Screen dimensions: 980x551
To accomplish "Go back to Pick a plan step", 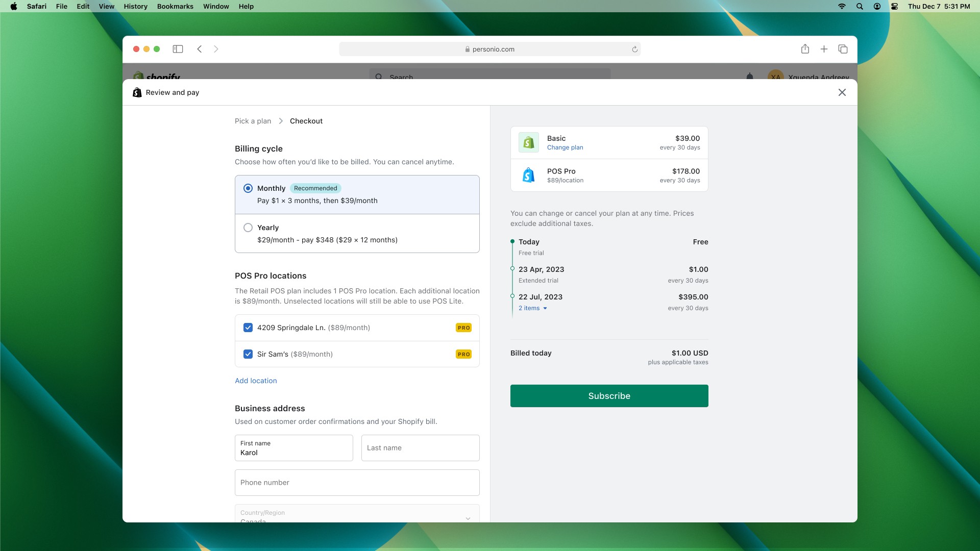I will click(253, 121).
